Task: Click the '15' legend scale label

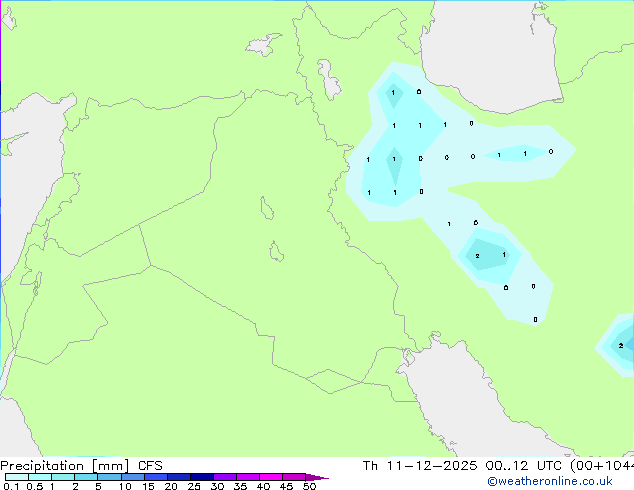Action: (148, 486)
